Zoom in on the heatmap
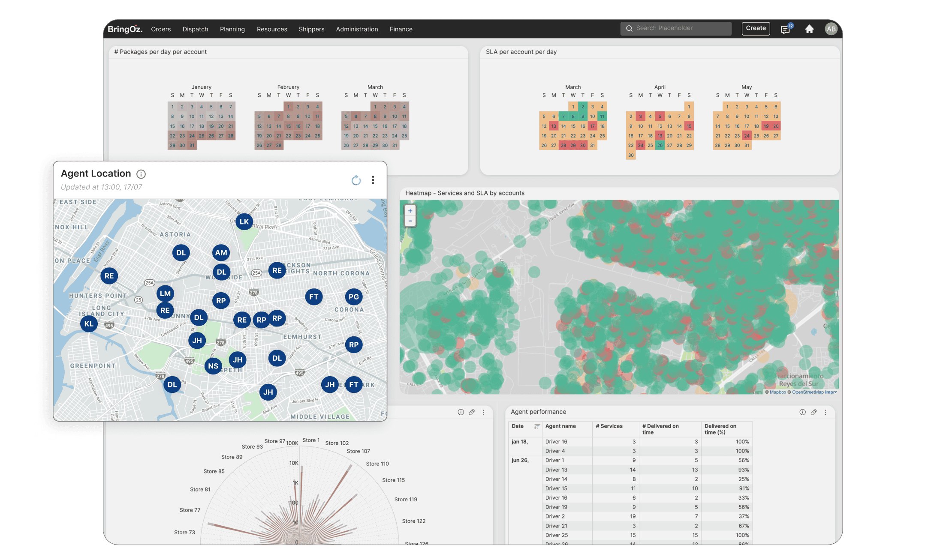The image size is (925, 560). 410,211
